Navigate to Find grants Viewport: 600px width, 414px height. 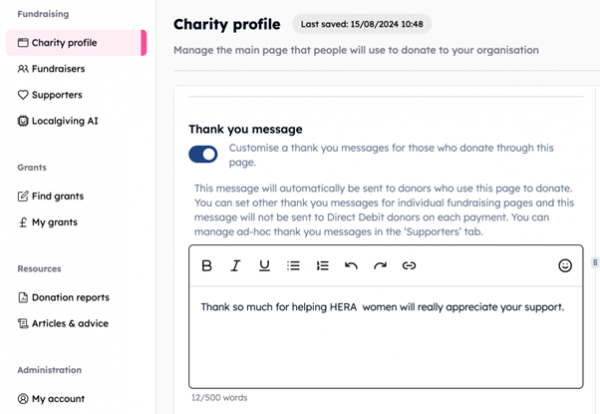coord(57,196)
